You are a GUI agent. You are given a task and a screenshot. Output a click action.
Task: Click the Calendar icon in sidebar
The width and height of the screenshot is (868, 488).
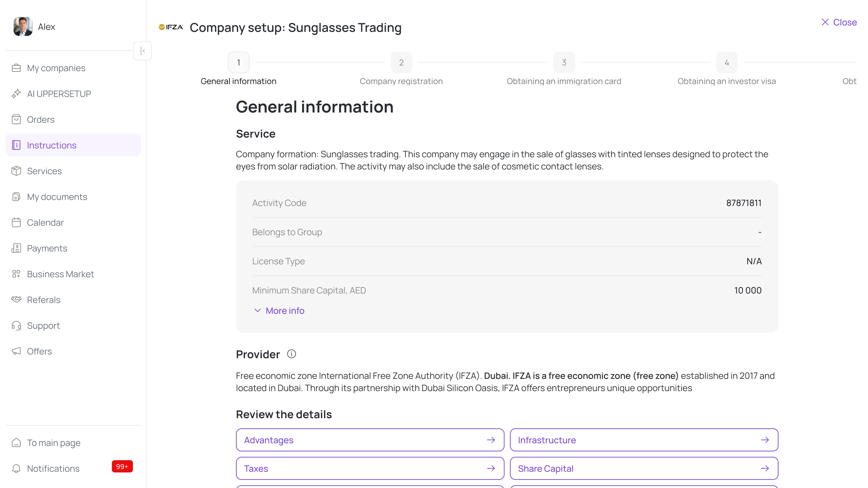(x=16, y=223)
